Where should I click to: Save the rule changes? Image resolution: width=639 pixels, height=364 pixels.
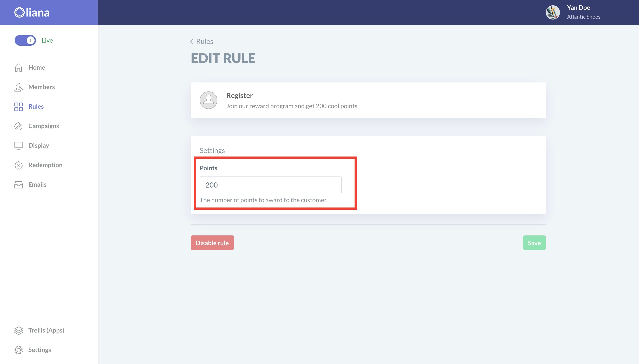(534, 243)
